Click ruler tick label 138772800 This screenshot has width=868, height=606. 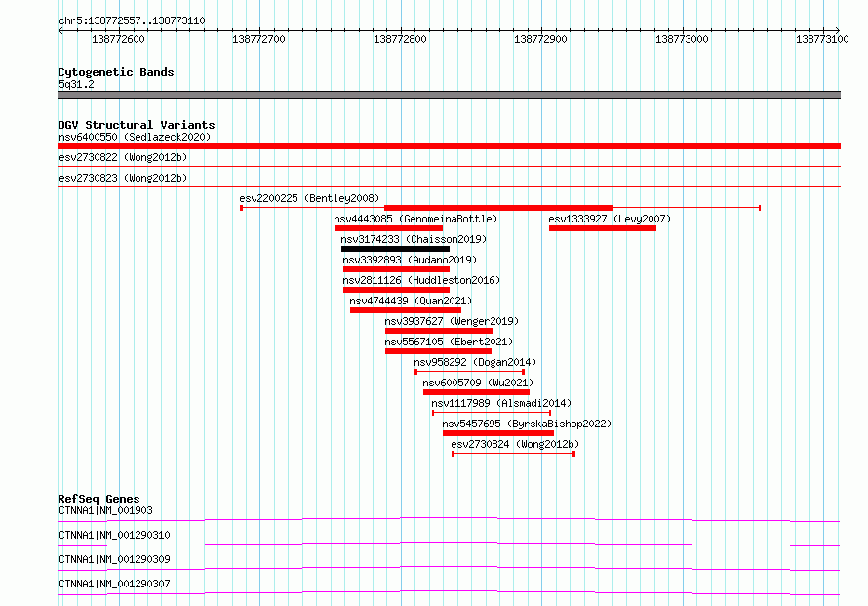coord(400,39)
